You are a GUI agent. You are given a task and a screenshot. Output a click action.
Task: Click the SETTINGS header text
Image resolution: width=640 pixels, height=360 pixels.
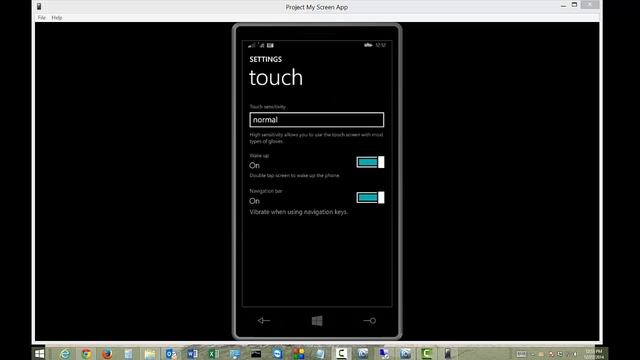click(x=266, y=59)
